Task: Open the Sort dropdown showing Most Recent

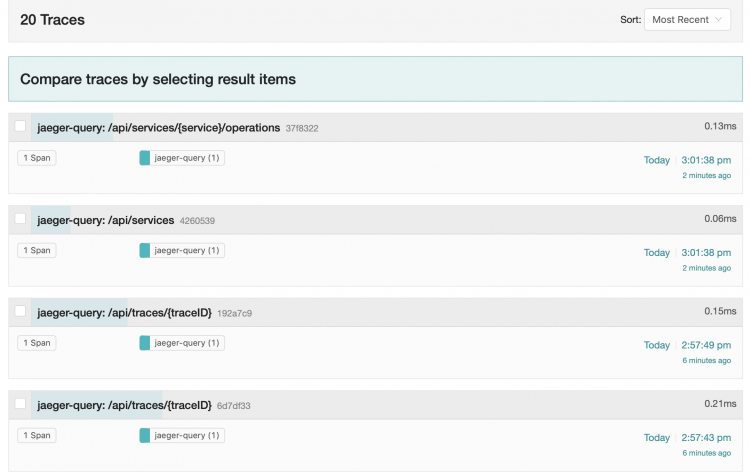Action: pos(687,20)
